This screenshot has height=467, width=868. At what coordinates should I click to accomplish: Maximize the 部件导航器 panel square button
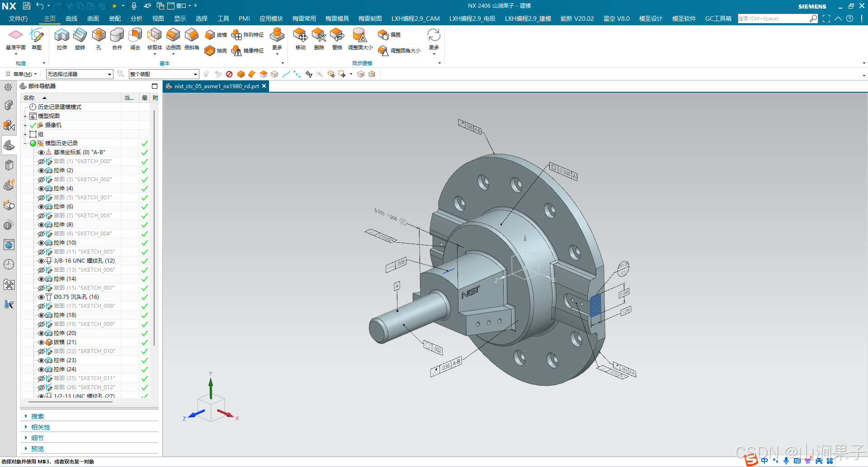155,86
